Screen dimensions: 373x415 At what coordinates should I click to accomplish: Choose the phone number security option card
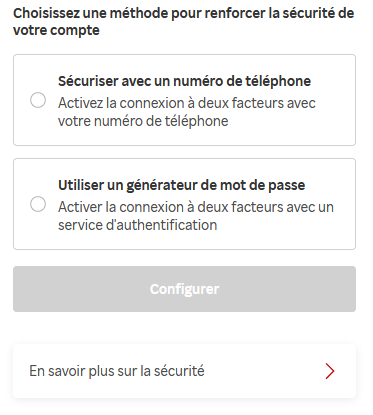pyautogui.click(x=184, y=100)
